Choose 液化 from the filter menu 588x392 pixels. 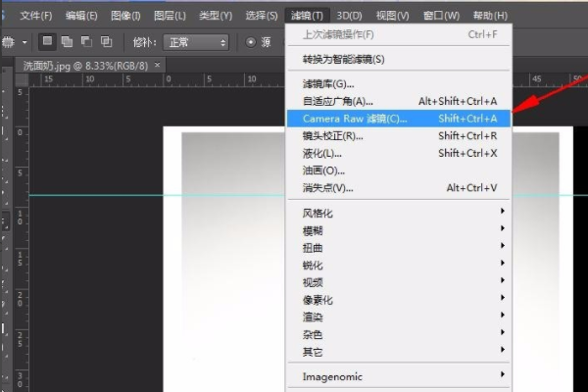(x=322, y=153)
